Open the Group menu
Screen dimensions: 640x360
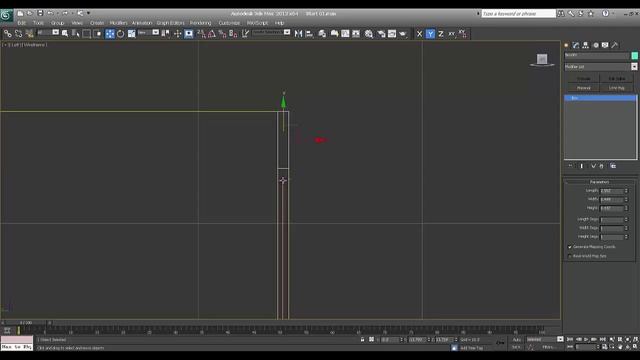58,23
